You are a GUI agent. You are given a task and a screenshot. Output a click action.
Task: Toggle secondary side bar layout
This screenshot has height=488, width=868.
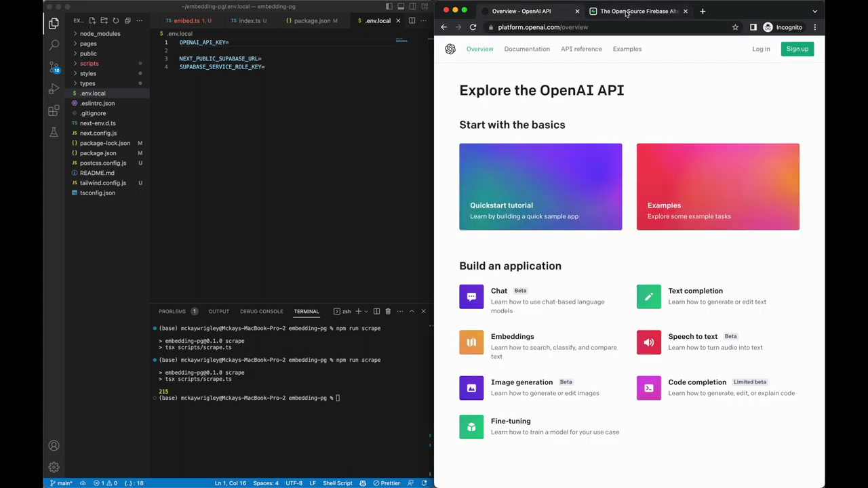412,6
